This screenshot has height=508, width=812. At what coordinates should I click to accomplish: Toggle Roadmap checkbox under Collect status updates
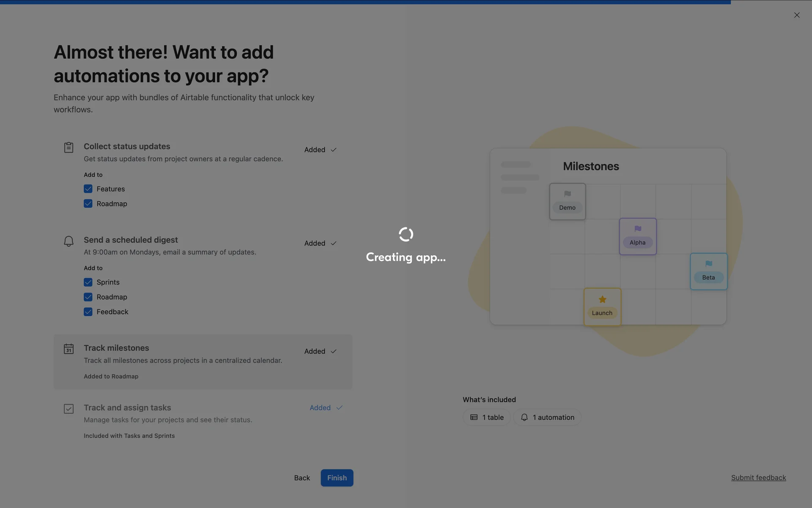pyautogui.click(x=88, y=204)
